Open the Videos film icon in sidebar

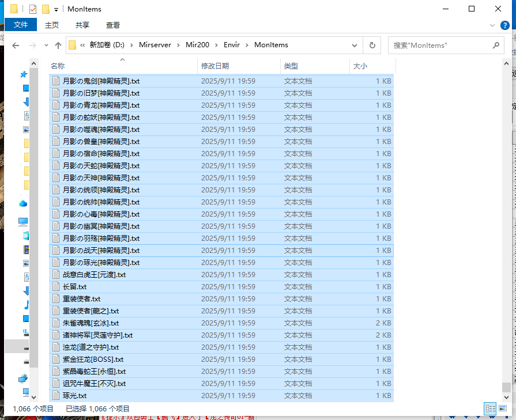pos(26,249)
